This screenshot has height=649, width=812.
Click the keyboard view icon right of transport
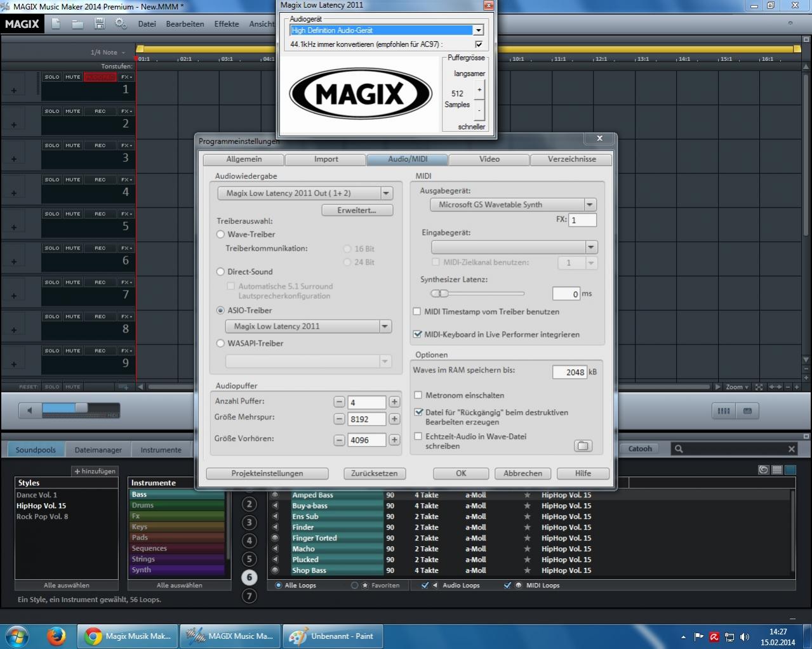coord(747,411)
